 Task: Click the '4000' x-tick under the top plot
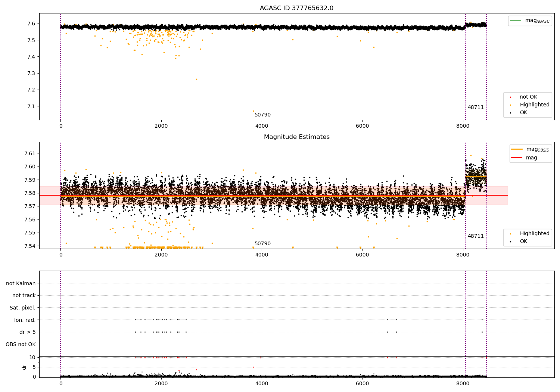point(262,126)
